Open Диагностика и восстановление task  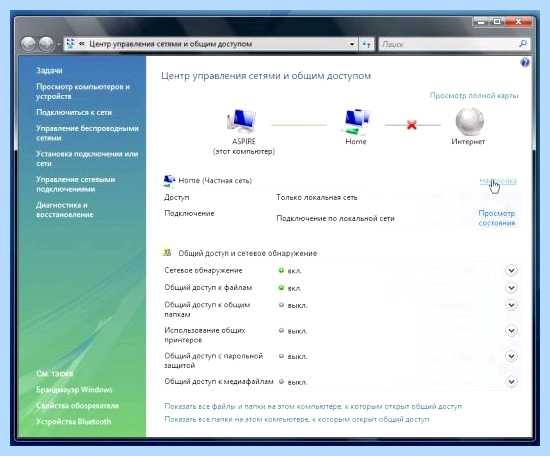click(65, 210)
